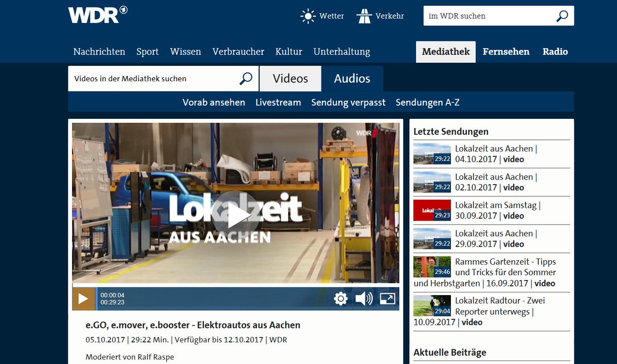617x364 pixels.
Task: Click the Verkehr text link
Action: [x=390, y=16]
